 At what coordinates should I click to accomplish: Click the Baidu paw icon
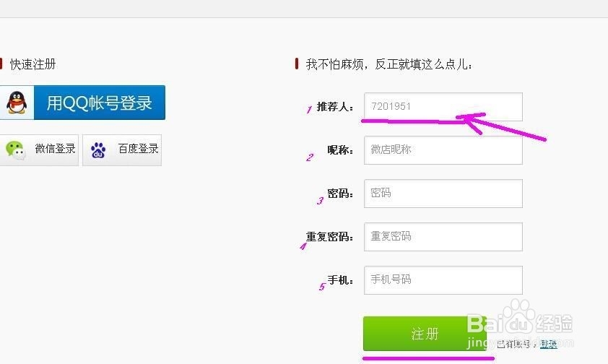click(x=98, y=150)
